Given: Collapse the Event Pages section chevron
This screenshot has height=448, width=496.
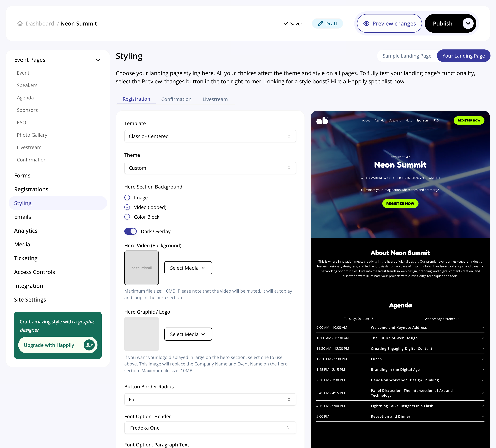Looking at the screenshot, I should pyautogui.click(x=98, y=60).
